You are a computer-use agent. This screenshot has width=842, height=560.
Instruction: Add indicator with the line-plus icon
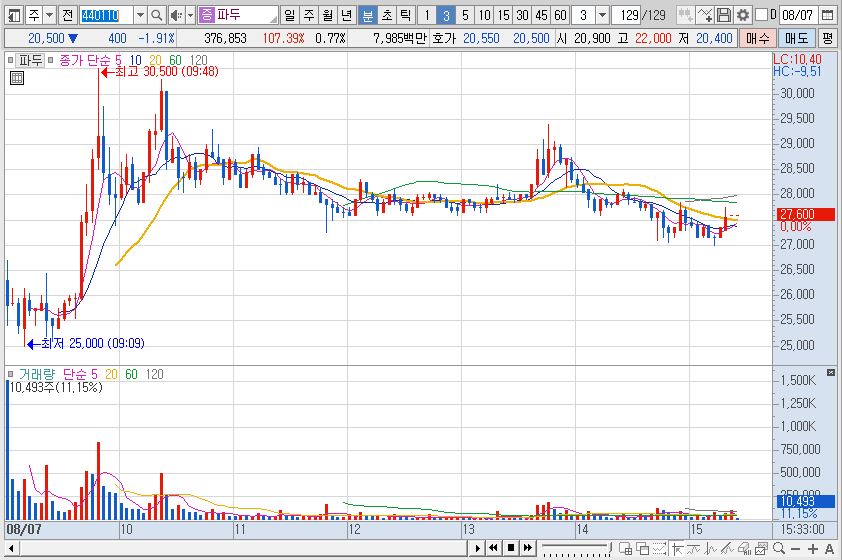coord(705,15)
